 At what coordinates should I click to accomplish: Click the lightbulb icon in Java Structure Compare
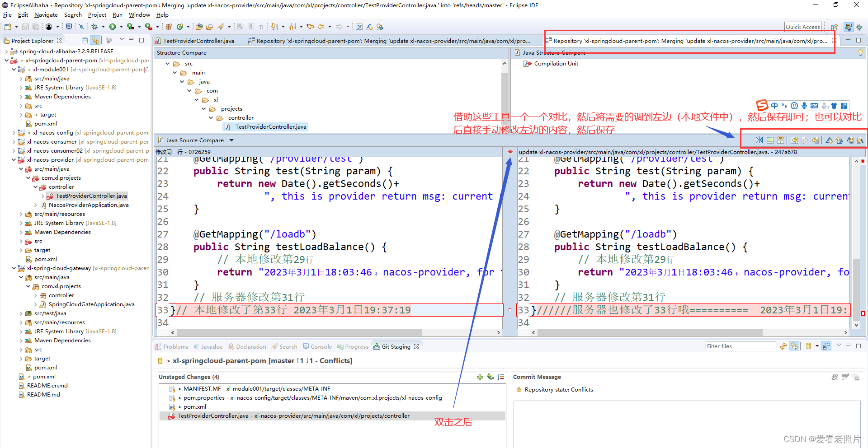(860, 53)
